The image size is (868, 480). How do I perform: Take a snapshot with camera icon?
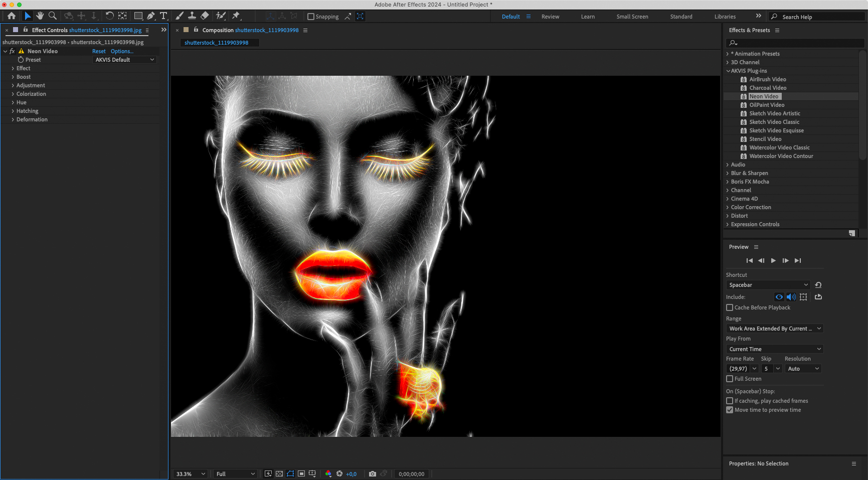click(372, 474)
